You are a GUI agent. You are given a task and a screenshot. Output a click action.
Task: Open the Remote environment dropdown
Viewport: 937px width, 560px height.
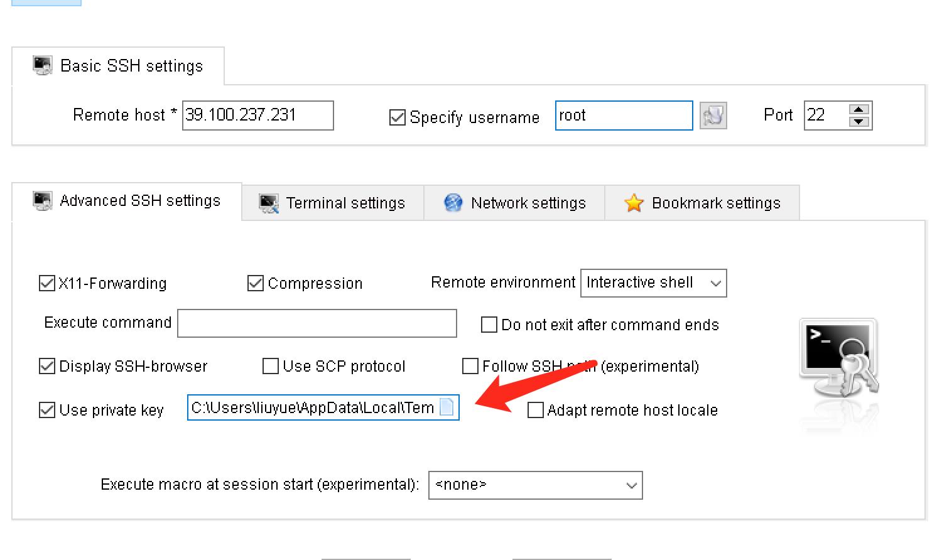[x=653, y=283]
